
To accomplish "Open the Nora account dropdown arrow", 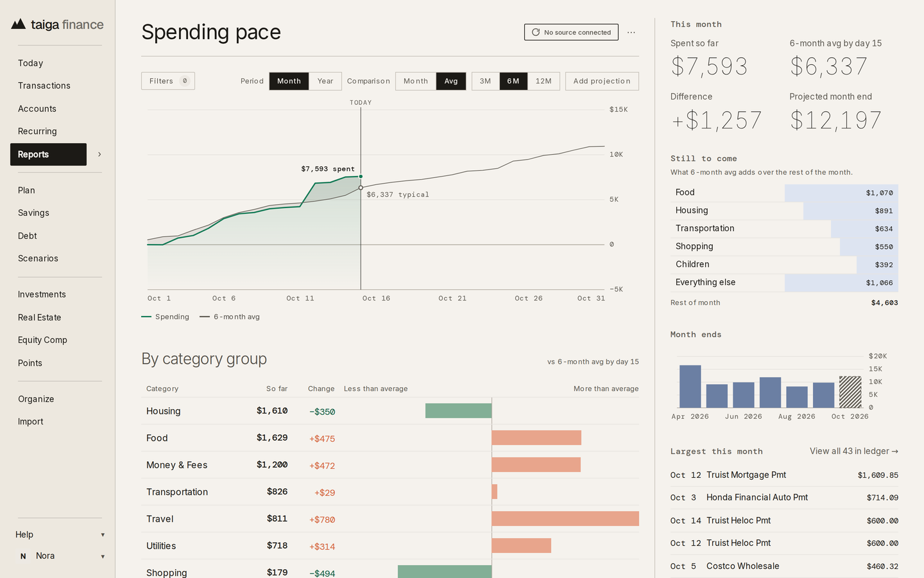I will pyautogui.click(x=103, y=557).
